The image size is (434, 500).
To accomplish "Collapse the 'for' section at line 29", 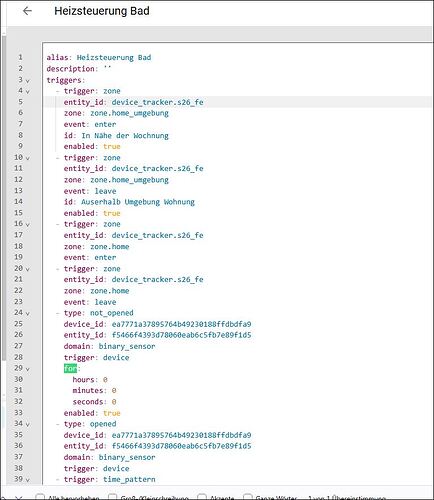I will tap(28, 369).
